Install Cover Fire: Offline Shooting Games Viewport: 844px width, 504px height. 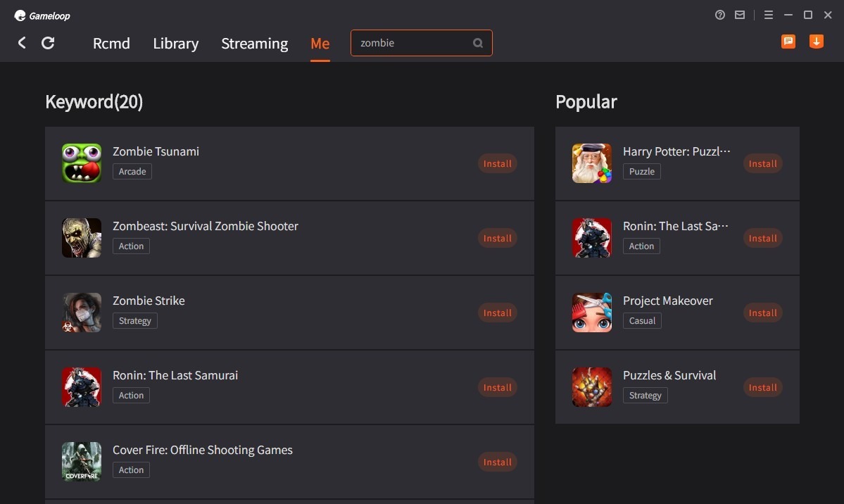tap(498, 462)
